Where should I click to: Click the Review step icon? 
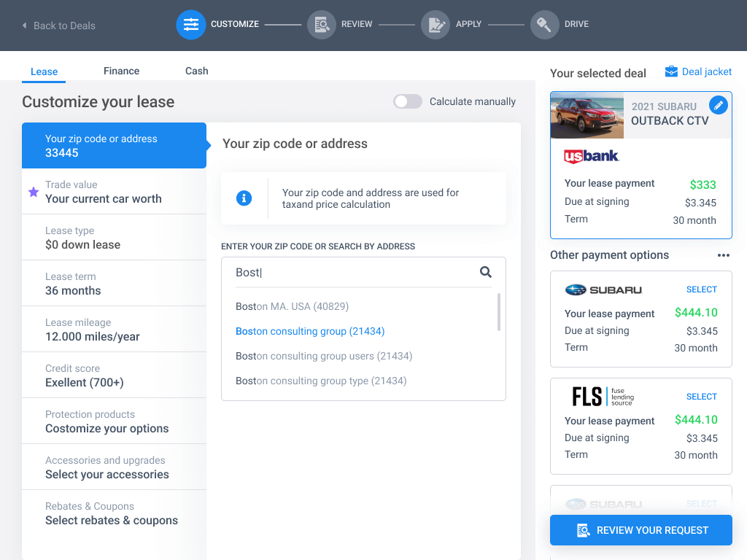coord(322,25)
